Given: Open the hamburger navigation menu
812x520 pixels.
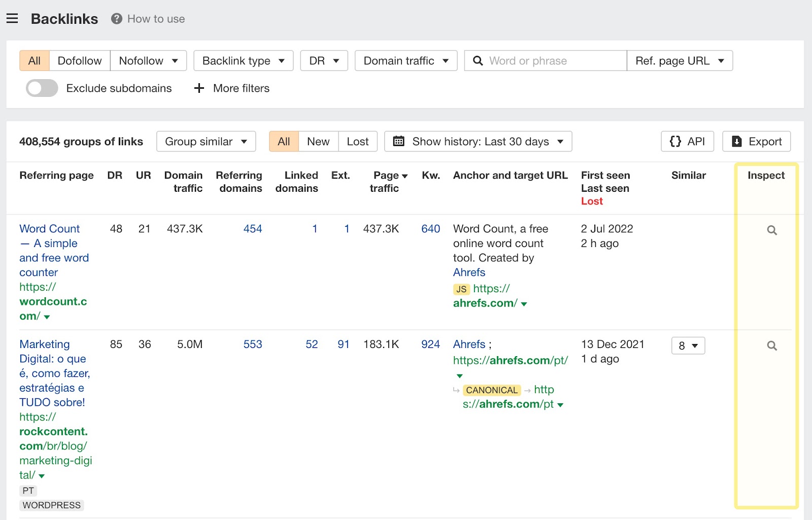Looking at the screenshot, I should tap(12, 18).
